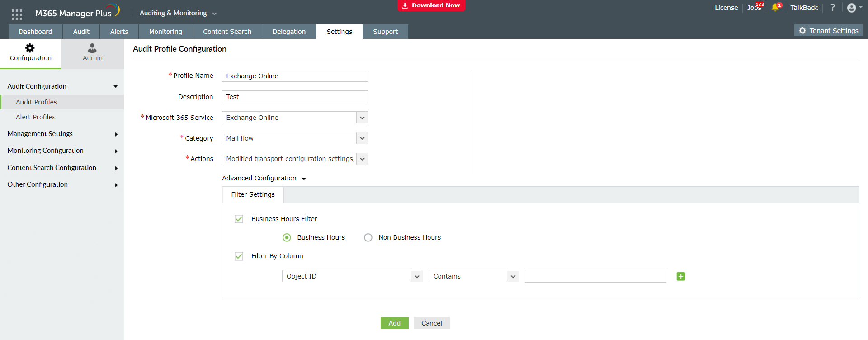Click the Description input field
This screenshot has height=340, width=868.
(x=295, y=97)
